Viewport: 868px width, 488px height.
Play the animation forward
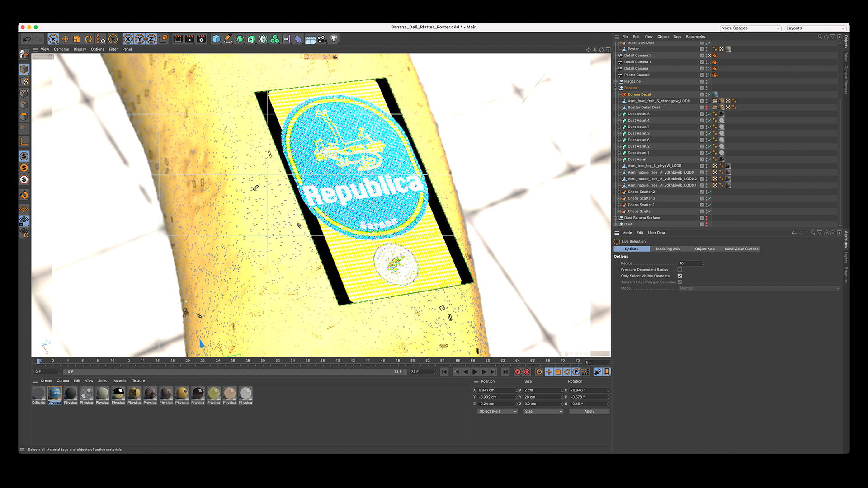475,372
